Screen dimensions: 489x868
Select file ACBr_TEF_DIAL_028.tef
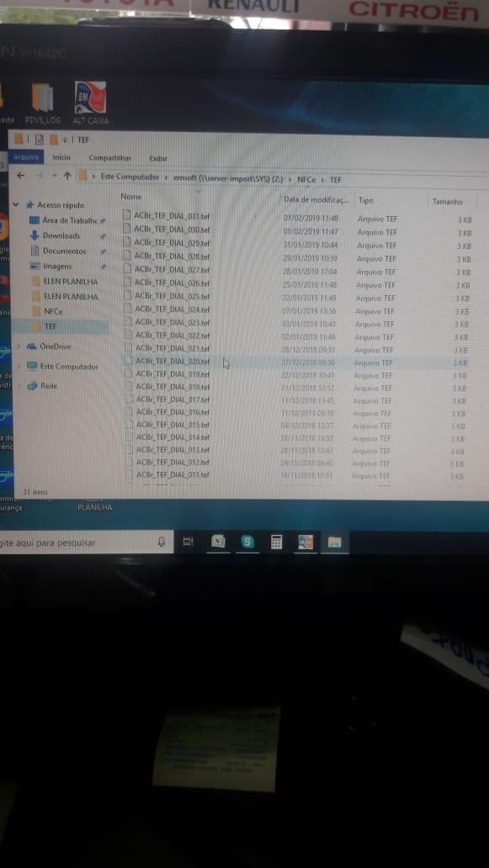click(172, 257)
